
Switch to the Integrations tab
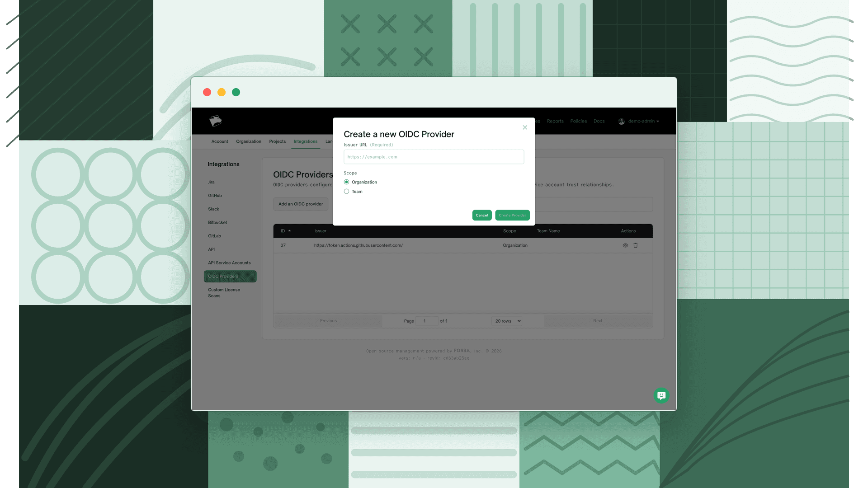tap(306, 141)
